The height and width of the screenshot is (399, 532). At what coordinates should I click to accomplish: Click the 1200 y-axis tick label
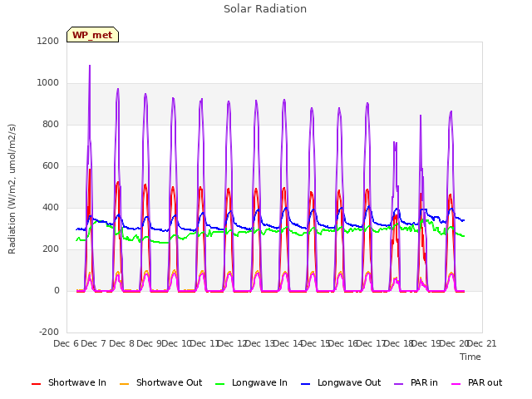click(48, 41)
